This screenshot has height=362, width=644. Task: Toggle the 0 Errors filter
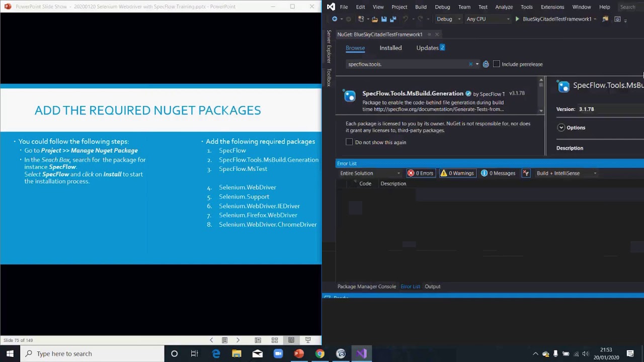421,173
